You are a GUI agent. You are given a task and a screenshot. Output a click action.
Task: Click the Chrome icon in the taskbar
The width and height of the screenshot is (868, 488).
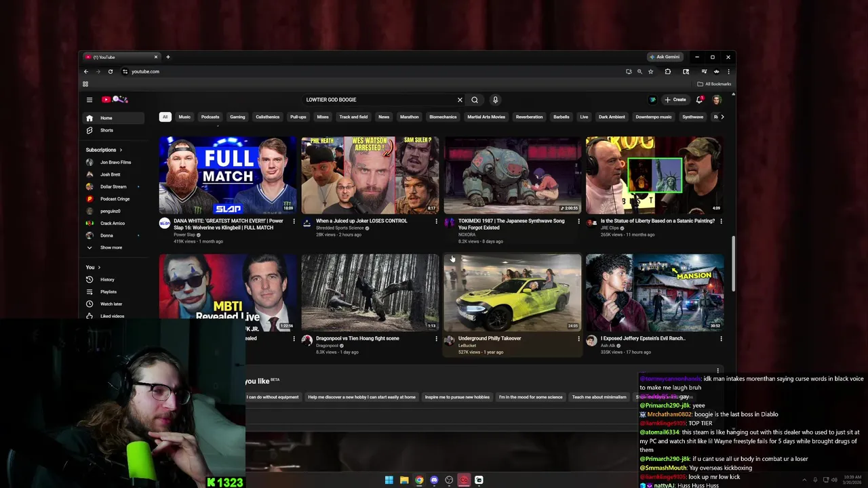(x=419, y=480)
